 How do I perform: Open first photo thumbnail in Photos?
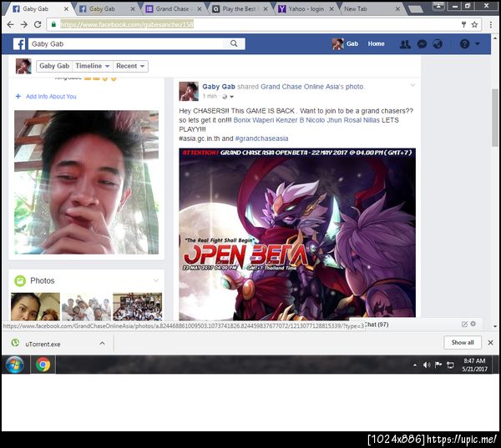point(35,306)
